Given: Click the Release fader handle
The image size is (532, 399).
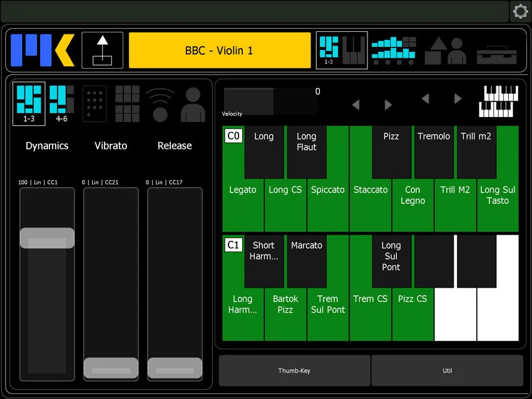Looking at the screenshot, I should 175,368.
